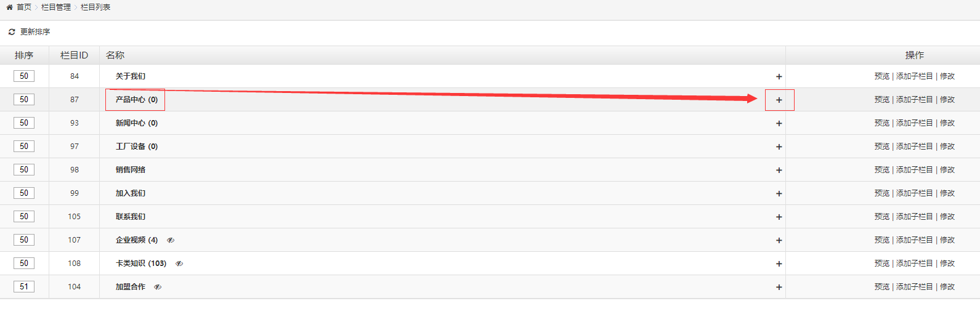Toggle visibility eye icon for 卡类知识
Viewport: 980px width, 314px height.
pyautogui.click(x=179, y=264)
